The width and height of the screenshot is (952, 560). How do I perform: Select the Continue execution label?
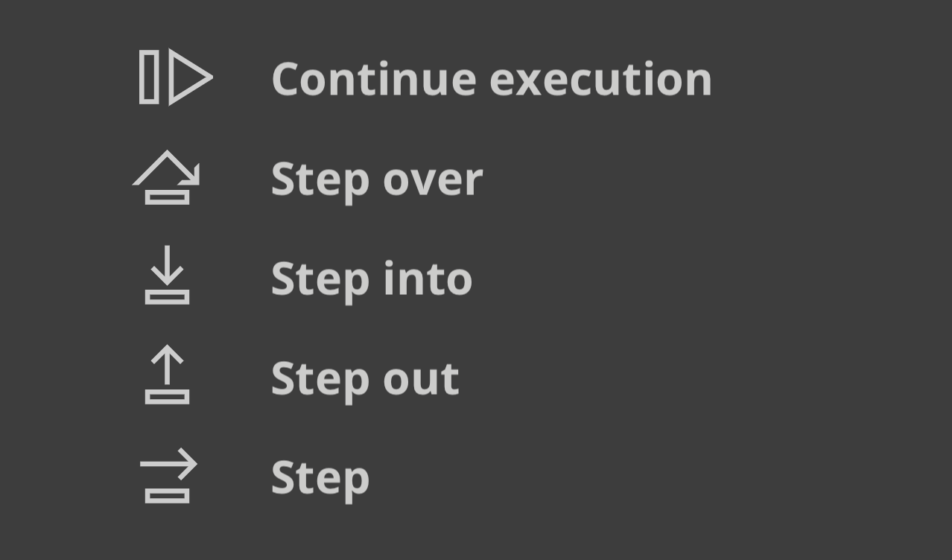492,79
